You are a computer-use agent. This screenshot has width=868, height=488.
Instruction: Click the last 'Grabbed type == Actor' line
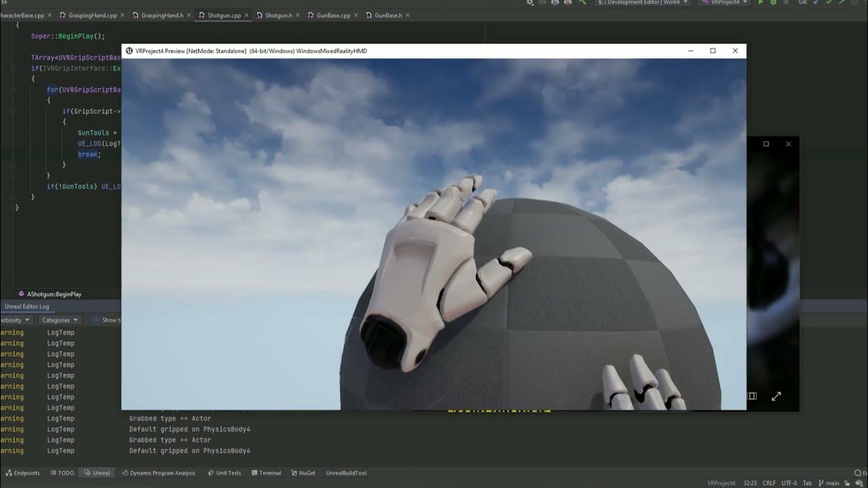(170, 440)
